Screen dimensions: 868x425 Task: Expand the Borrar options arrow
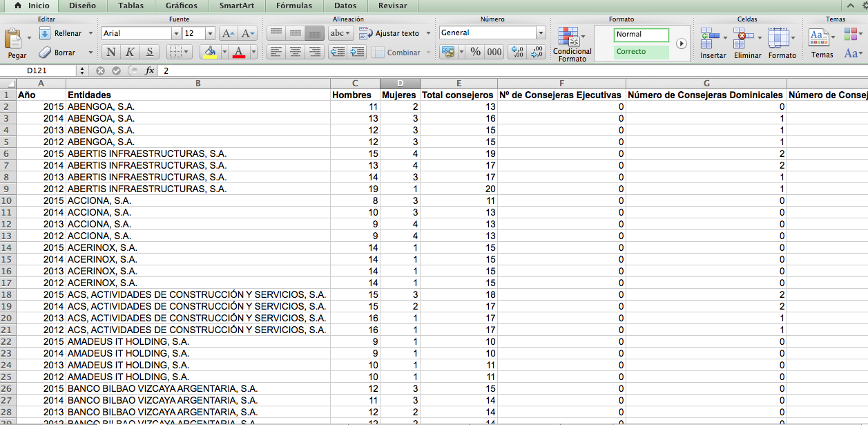(x=90, y=53)
